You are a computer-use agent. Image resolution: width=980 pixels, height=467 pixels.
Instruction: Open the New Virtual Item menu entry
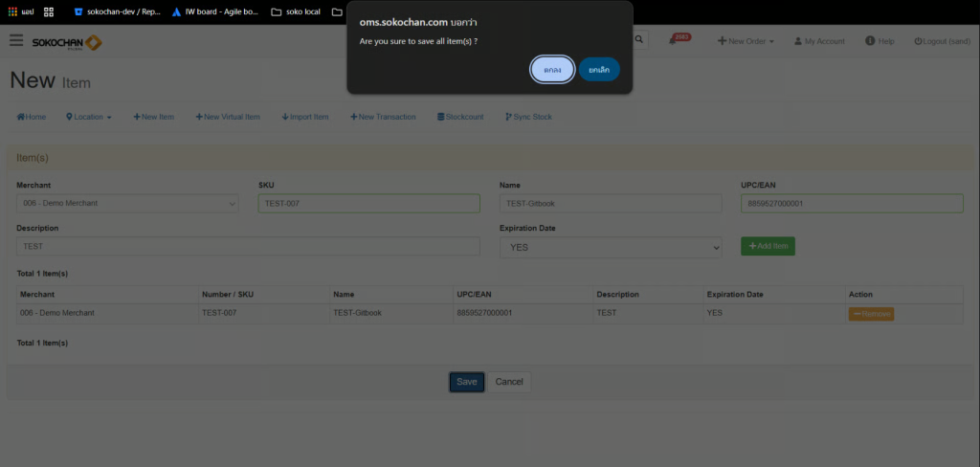tap(228, 117)
